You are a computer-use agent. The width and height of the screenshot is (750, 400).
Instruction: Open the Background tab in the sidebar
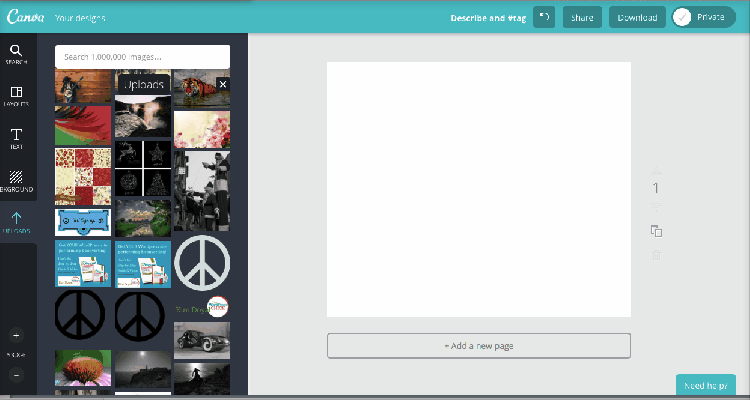click(x=16, y=181)
